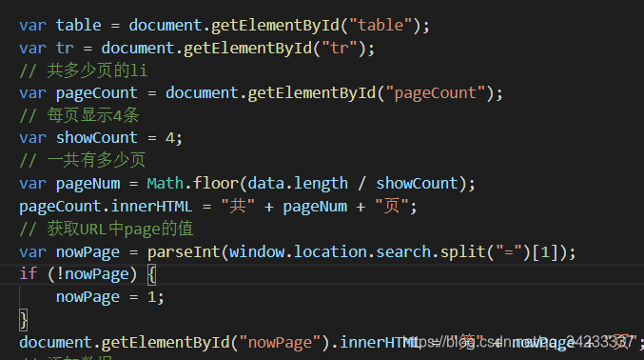Screen dimensions: 644x360
Task: Click the variable name 'table' in first line
Action: [78, 26]
